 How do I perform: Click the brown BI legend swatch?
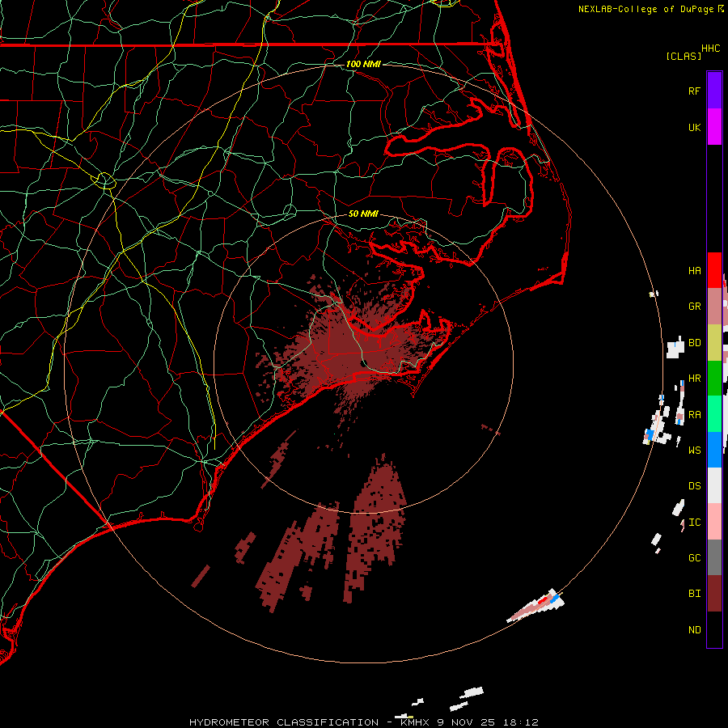pos(714,594)
